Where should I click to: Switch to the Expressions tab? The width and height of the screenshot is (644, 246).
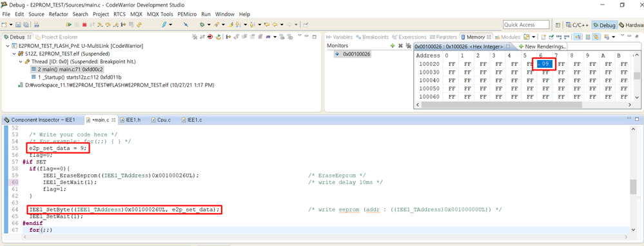point(409,37)
